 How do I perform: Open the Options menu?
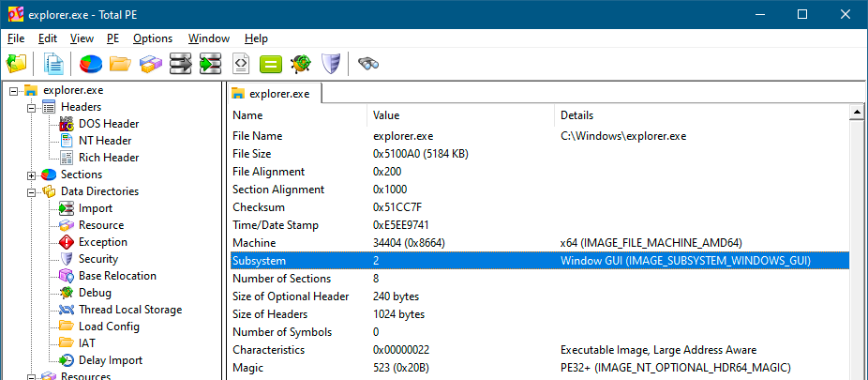point(152,38)
